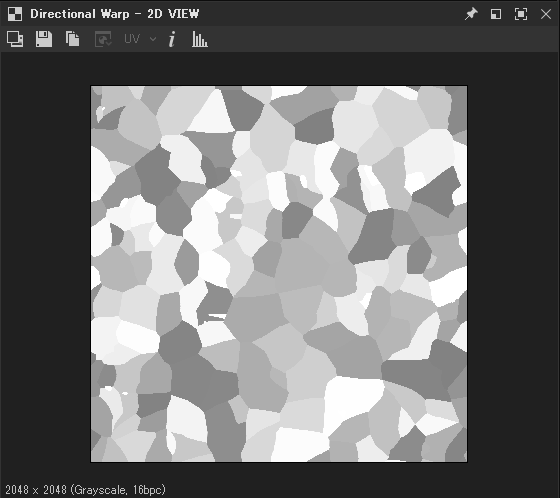This screenshot has height=498, width=560.
Task: Click the overlapping squares view icon in toolbar
Action: pyautogui.click(x=15, y=39)
